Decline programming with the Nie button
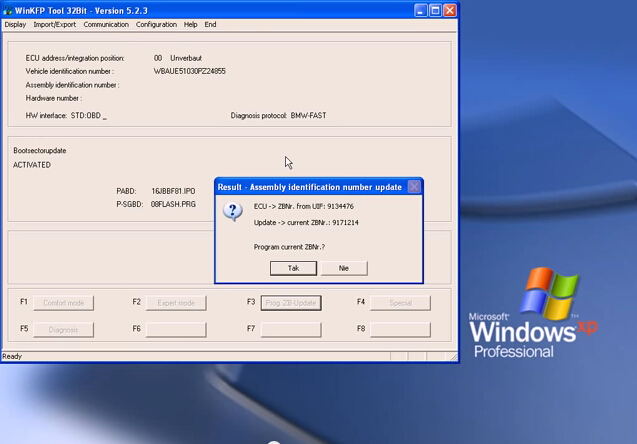Screen dimensions: 637x444 click(344, 268)
